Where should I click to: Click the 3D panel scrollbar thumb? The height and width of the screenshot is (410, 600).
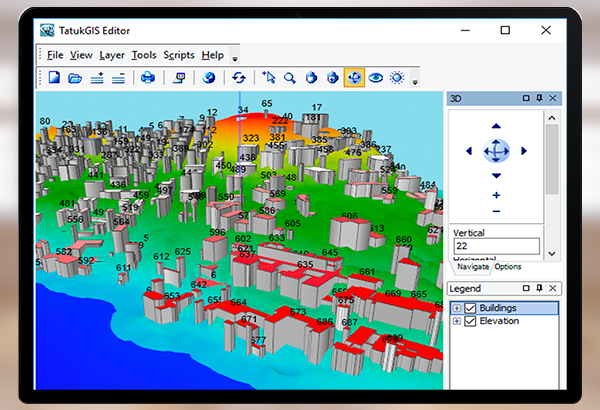[552, 159]
